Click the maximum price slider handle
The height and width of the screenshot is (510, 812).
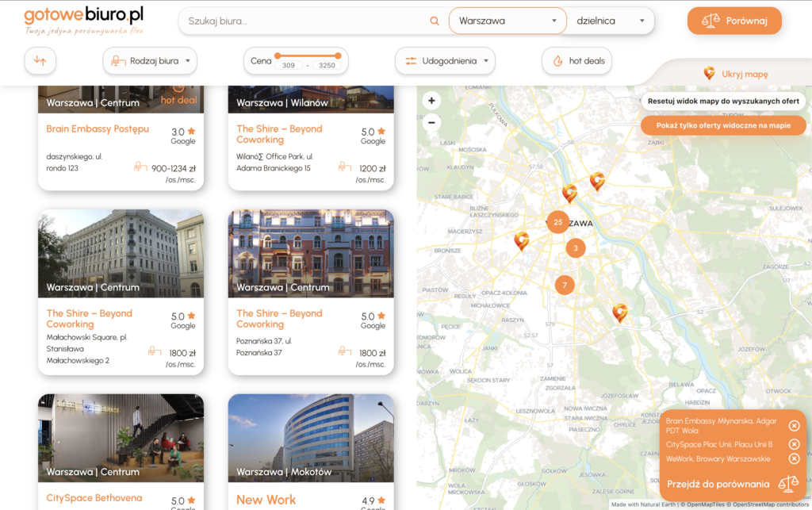(x=338, y=56)
